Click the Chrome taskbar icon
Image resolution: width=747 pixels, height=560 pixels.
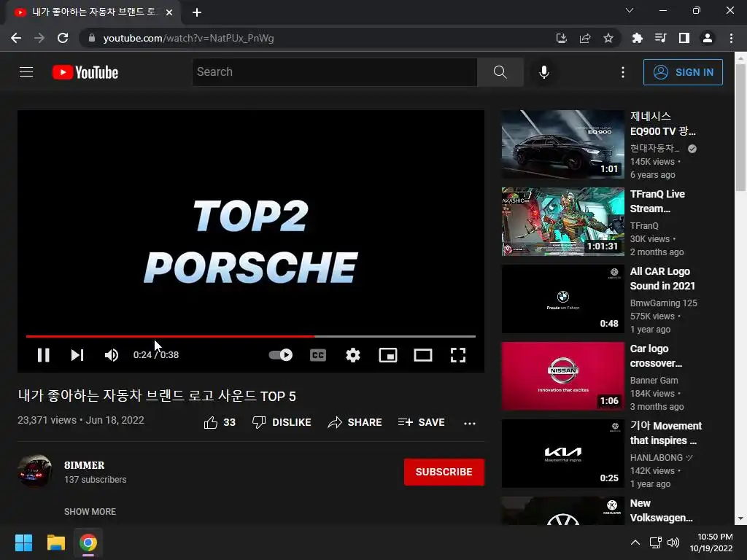pos(88,542)
